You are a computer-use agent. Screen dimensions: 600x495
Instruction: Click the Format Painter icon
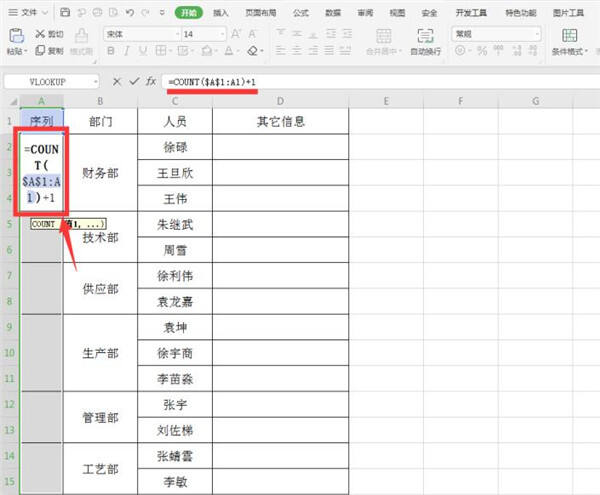pos(81,36)
